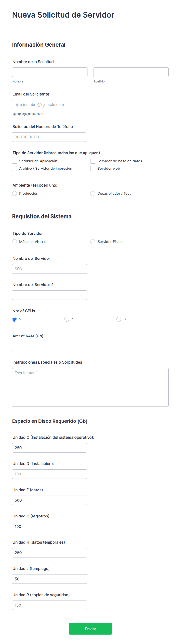
Task: Pick the Servidor Físico radio button
Action: point(93,242)
